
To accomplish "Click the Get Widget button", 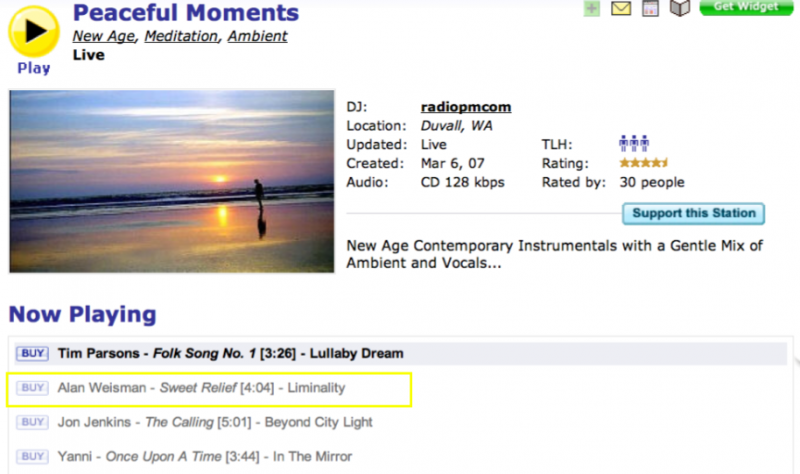I will pyautogui.click(x=745, y=7).
